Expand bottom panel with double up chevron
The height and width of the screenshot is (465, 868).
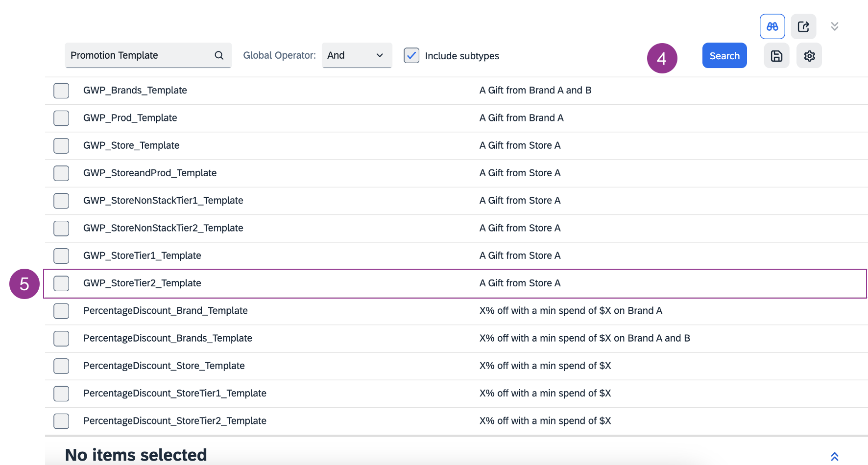tap(834, 456)
